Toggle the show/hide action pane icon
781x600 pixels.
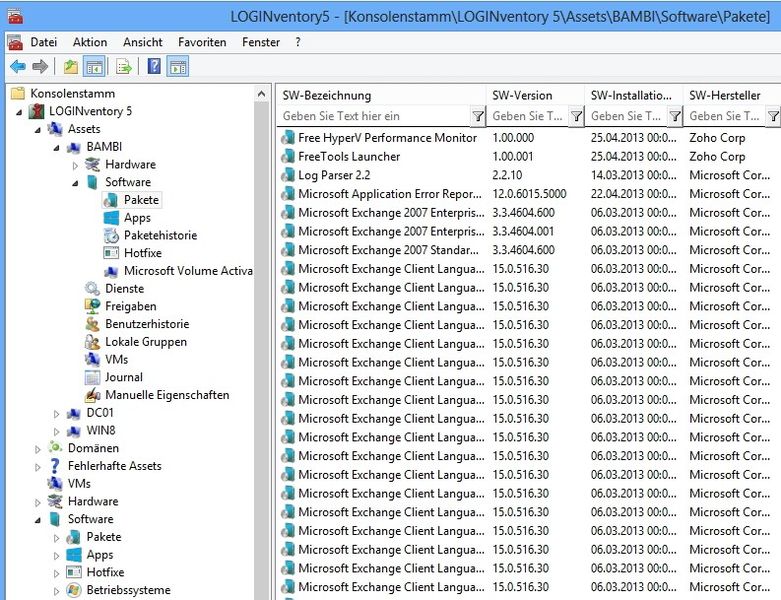pyautogui.click(x=178, y=67)
